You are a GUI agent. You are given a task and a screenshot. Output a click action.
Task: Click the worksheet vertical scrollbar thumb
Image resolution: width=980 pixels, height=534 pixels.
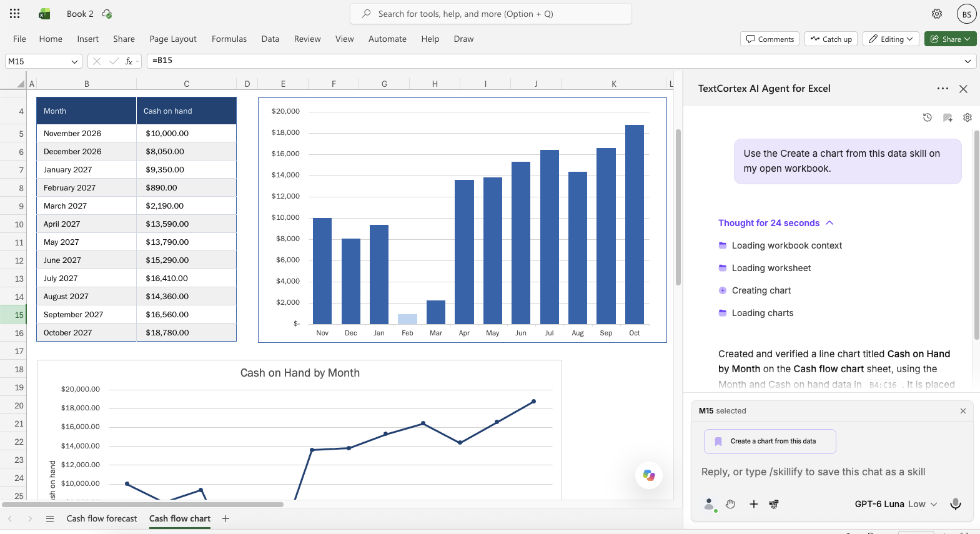pos(678,207)
